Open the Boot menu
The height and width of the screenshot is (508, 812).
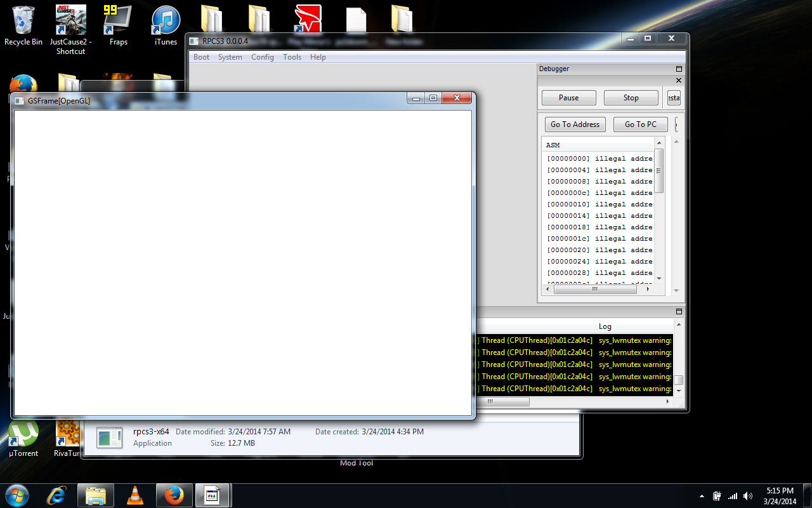[x=201, y=57]
